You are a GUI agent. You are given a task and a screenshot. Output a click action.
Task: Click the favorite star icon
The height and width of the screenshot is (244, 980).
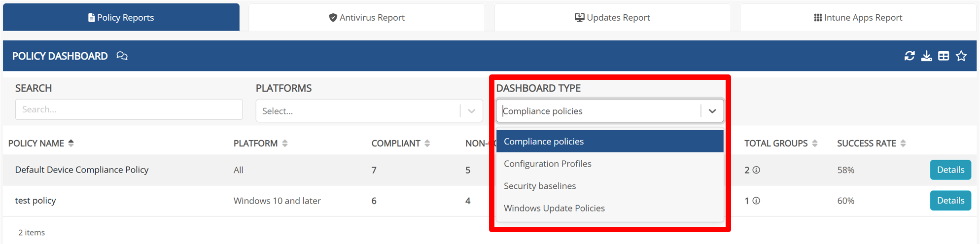tap(961, 56)
